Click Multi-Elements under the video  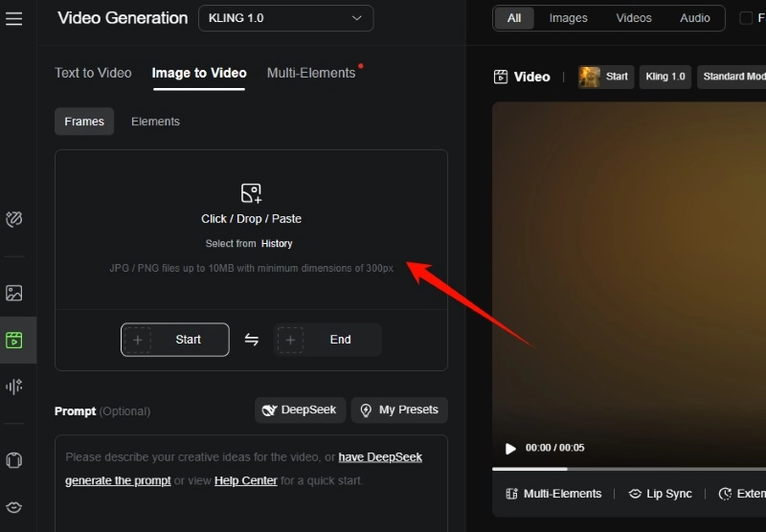pos(553,494)
